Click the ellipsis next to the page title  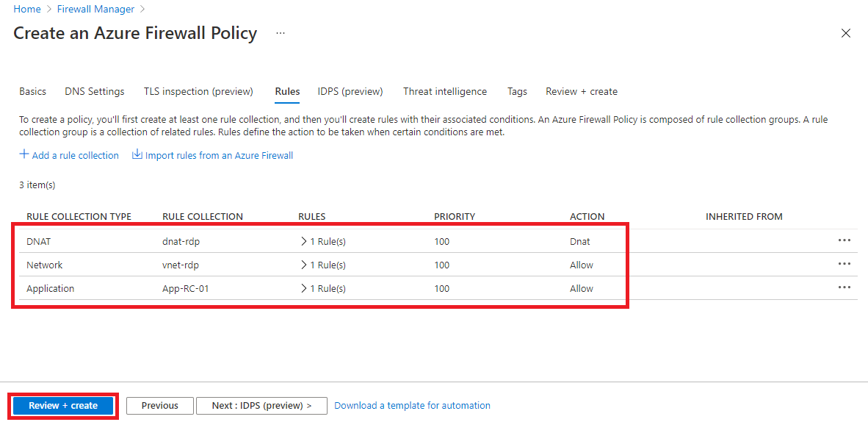[281, 33]
